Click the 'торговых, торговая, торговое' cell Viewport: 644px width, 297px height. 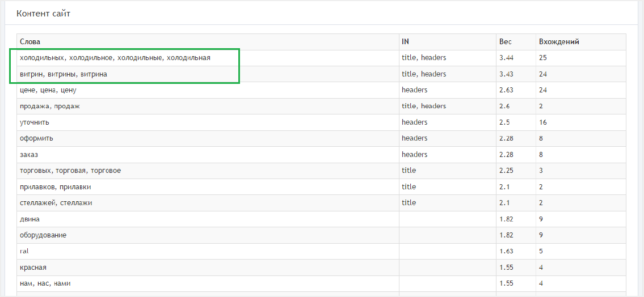208,171
